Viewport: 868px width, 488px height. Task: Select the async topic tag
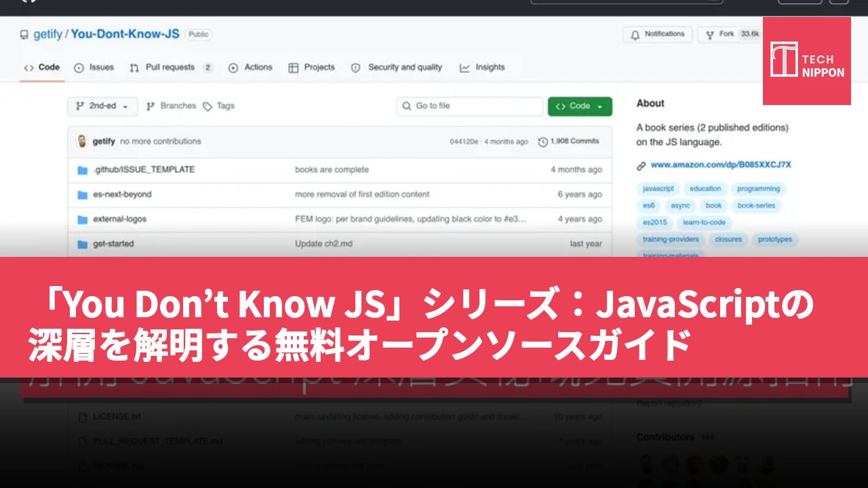(680, 205)
